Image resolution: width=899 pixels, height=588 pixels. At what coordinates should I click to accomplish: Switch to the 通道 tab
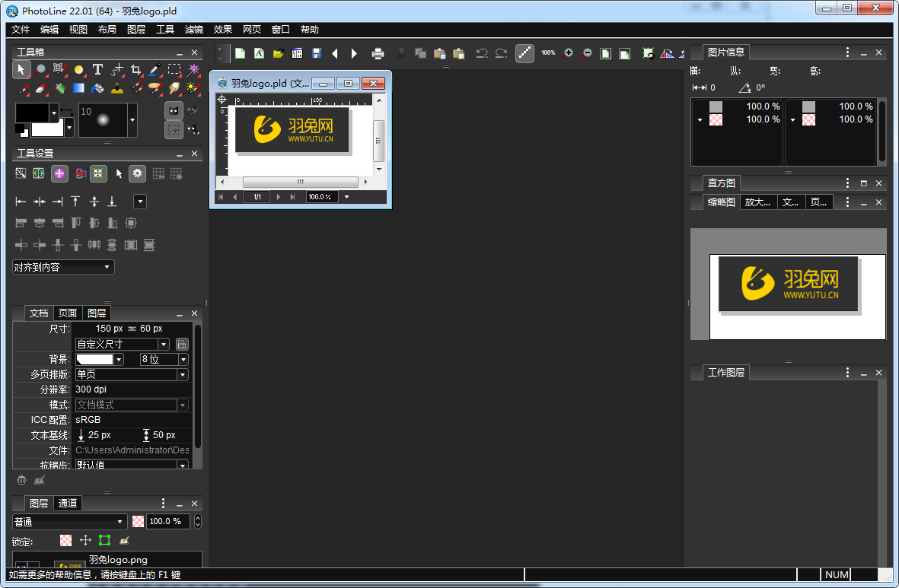[x=68, y=503]
